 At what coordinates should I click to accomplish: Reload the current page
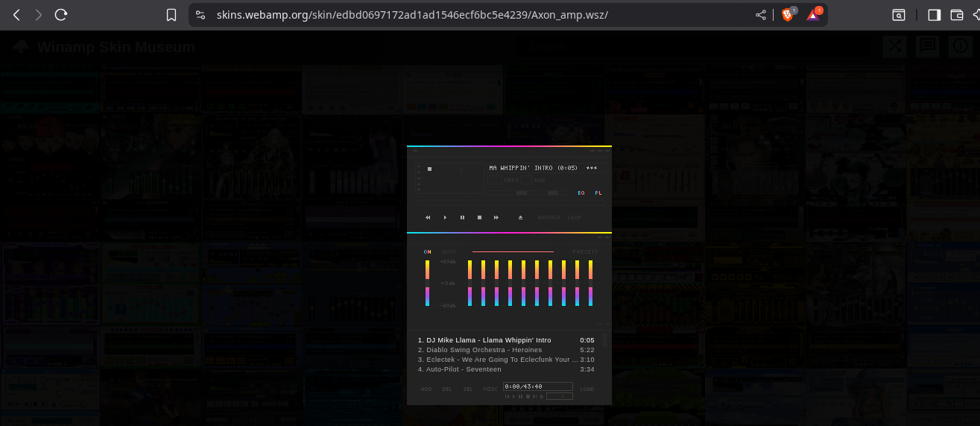click(x=62, y=15)
